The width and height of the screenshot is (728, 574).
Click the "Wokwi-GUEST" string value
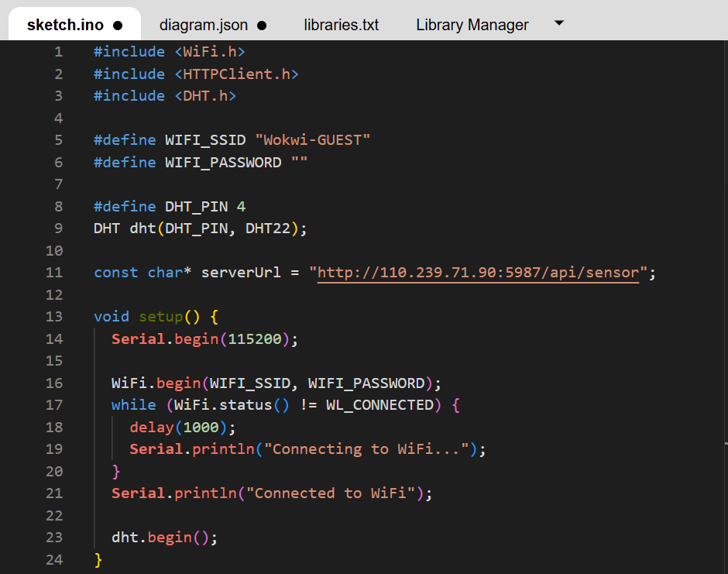point(313,139)
